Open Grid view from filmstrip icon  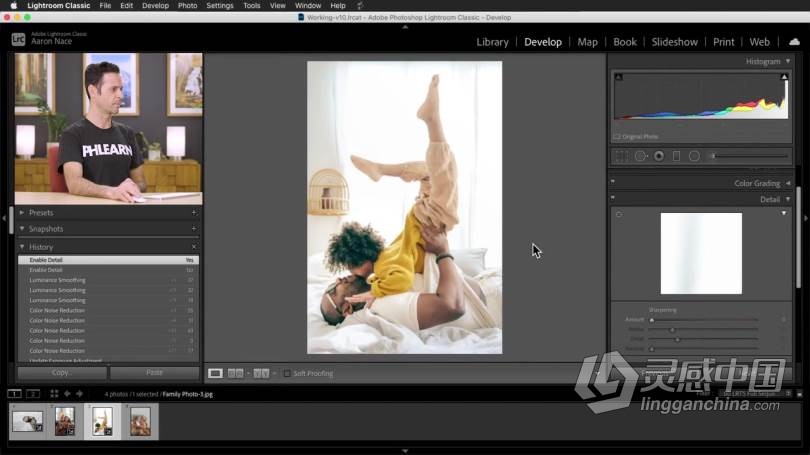tap(54, 394)
